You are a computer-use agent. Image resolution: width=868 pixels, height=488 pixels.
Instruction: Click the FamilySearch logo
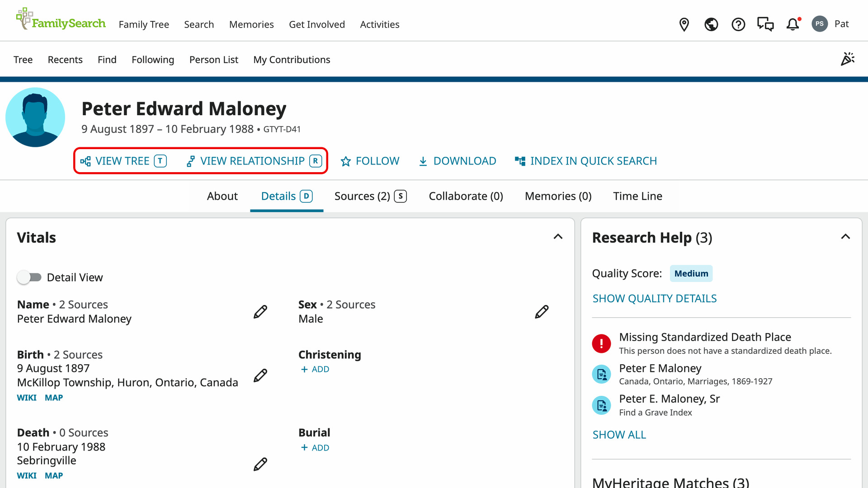(x=61, y=19)
